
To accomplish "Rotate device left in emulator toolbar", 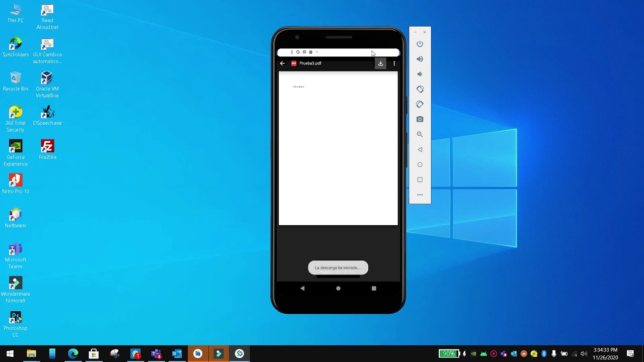I will pyautogui.click(x=420, y=89).
